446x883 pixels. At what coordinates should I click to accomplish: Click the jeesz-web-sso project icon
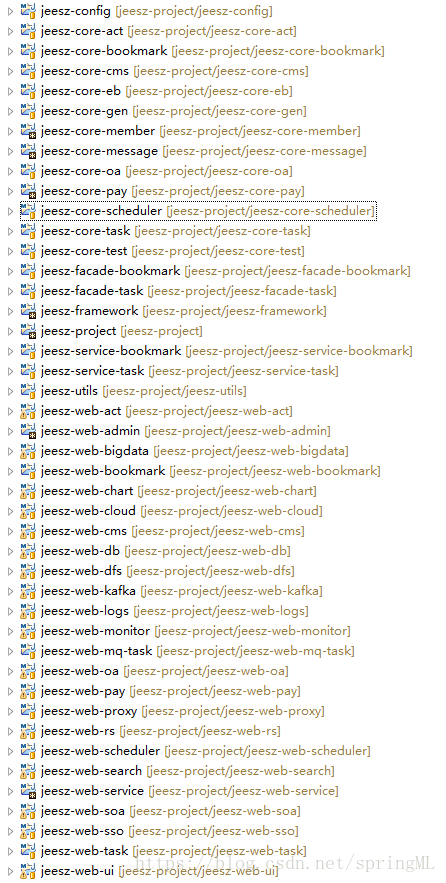pos(28,831)
